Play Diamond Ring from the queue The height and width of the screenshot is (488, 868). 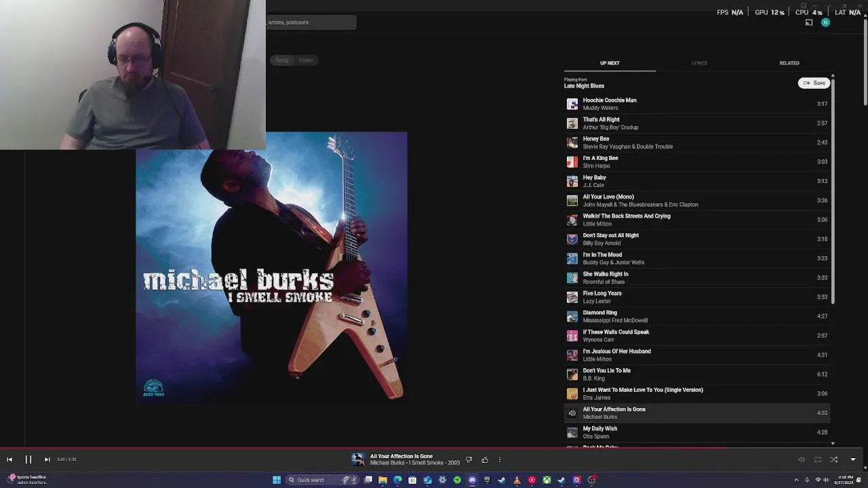(x=696, y=317)
